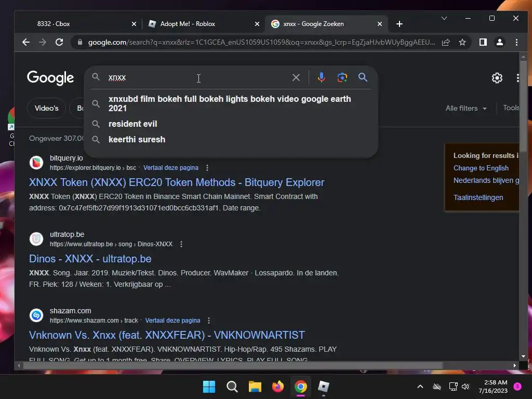The image size is (532, 399).
Task: Open the Windows Start menu
Action: click(209, 387)
